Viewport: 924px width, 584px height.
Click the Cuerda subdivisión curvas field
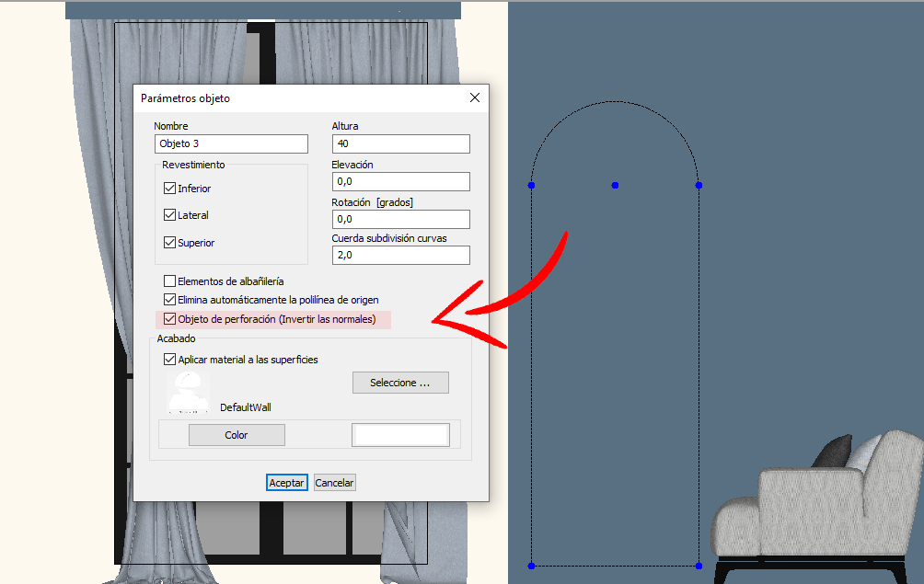tap(400, 255)
